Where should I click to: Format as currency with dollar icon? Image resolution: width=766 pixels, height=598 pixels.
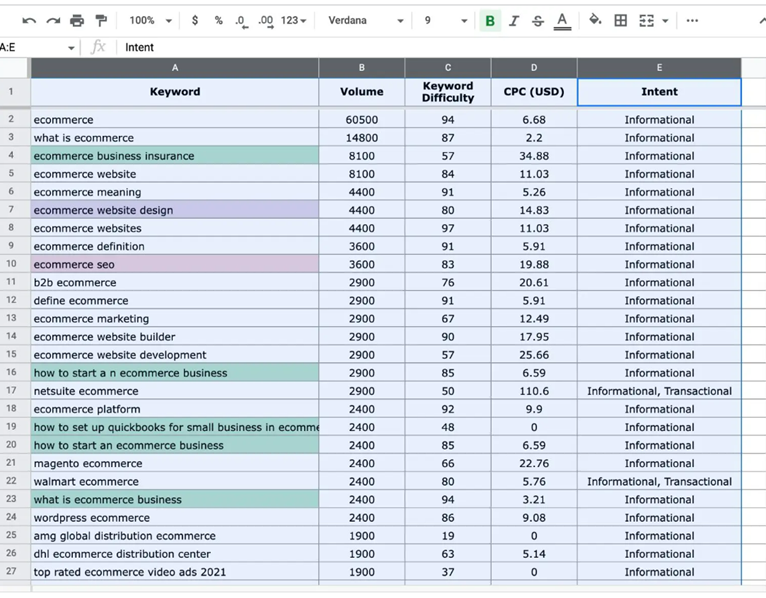(195, 21)
